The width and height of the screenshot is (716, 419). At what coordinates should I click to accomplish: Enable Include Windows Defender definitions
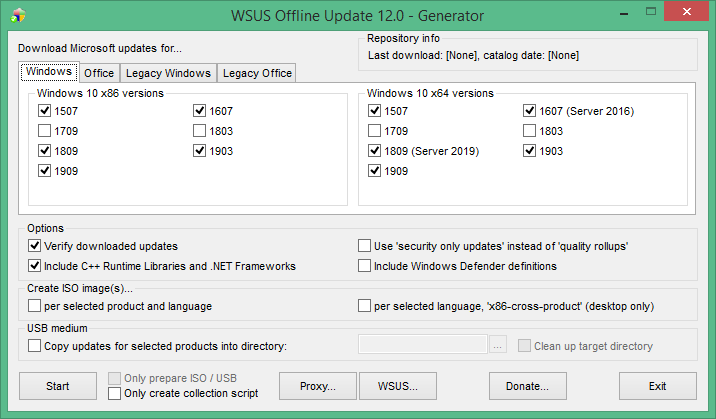(x=364, y=266)
